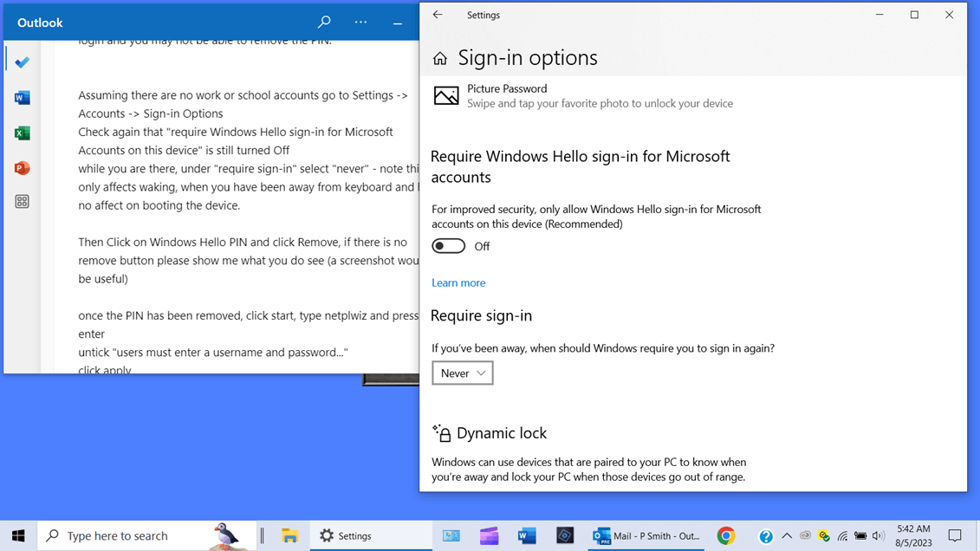Screen dimensions: 980x551
Task: Open Excel from the Outlook sidebar
Action: (x=22, y=133)
